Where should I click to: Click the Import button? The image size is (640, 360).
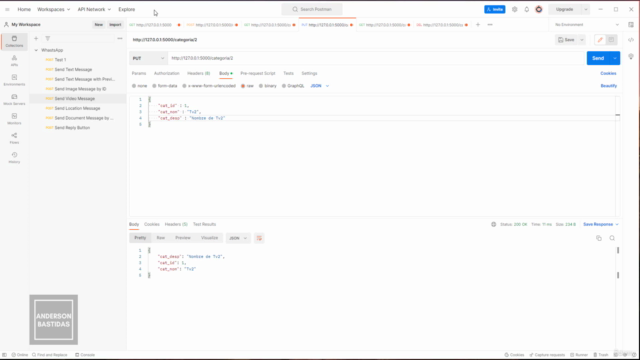click(115, 24)
